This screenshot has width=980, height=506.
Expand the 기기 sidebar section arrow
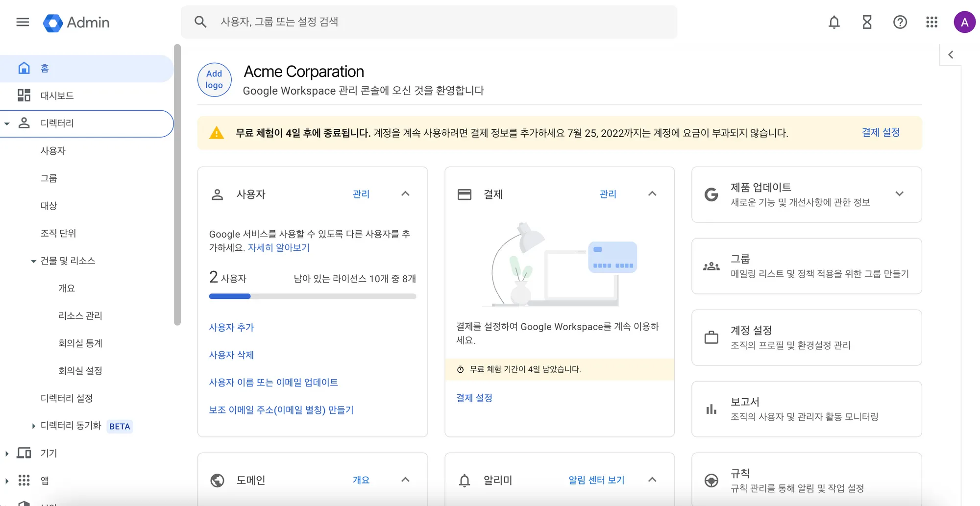7,454
